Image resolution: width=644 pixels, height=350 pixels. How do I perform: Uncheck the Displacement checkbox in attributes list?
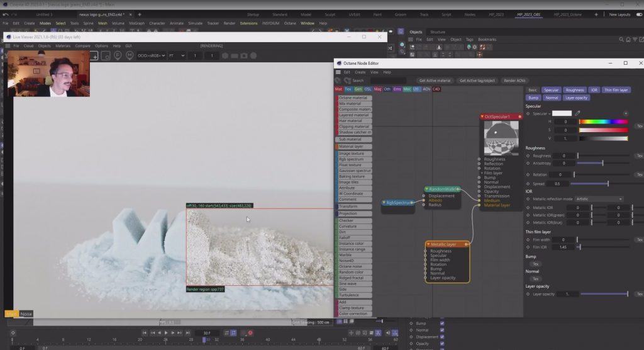click(442, 337)
